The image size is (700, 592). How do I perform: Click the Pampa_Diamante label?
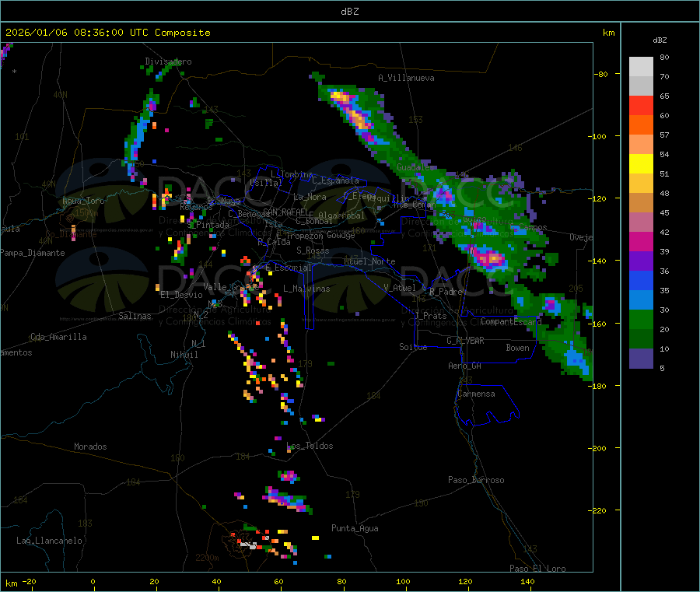click(x=32, y=253)
